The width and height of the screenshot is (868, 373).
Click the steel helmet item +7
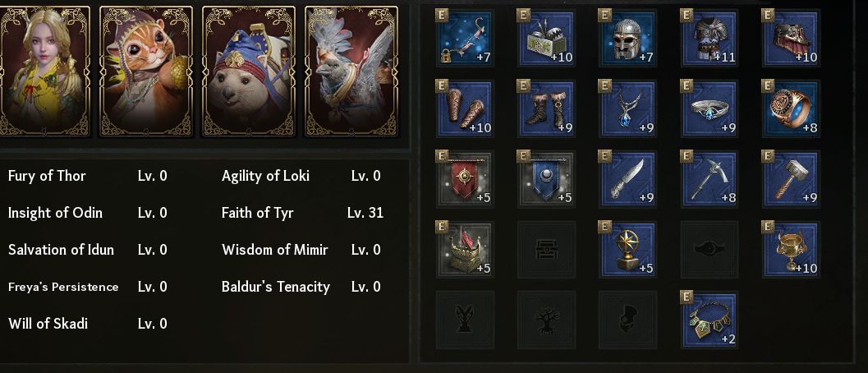pyautogui.click(x=628, y=39)
